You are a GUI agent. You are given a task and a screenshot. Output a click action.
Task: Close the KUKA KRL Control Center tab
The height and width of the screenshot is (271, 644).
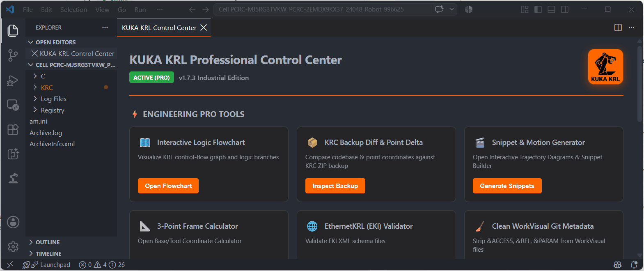[204, 28]
